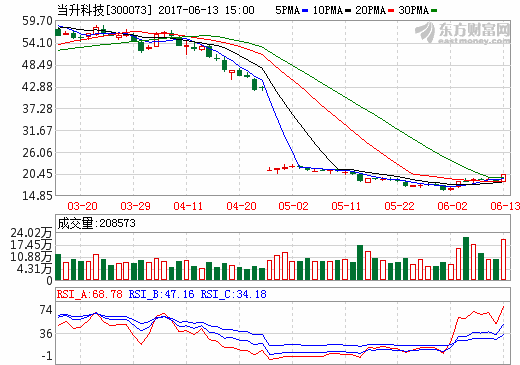Click the RSI_C:34.18 indicator label
Screen dimensions: 520x365
233,294
